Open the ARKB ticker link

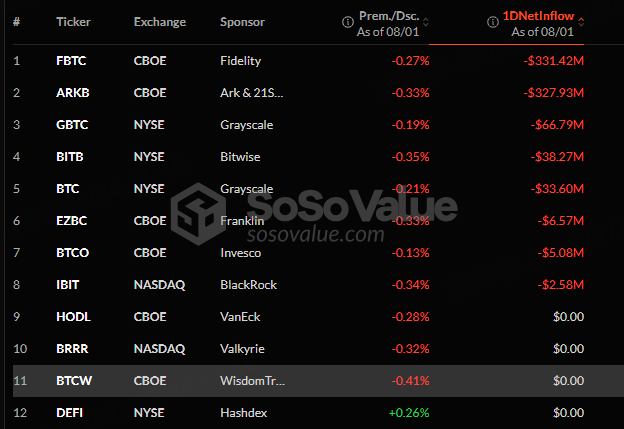click(73, 93)
